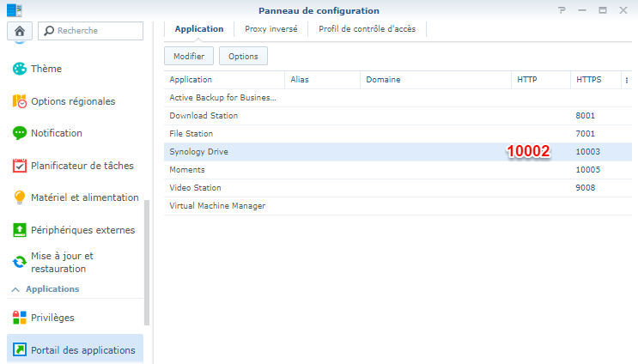This screenshot has width=638, height=364.
Task: Select the Synology Drive row
Action: tap(398, 152)
